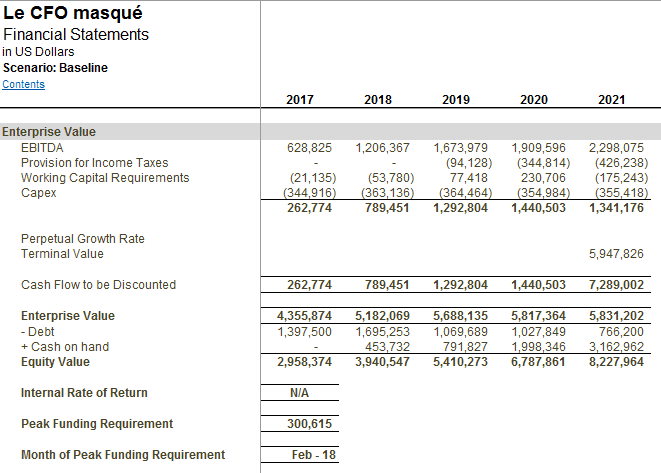Click 2018 Working Capital Requirements value

click(x=386, y=178)
